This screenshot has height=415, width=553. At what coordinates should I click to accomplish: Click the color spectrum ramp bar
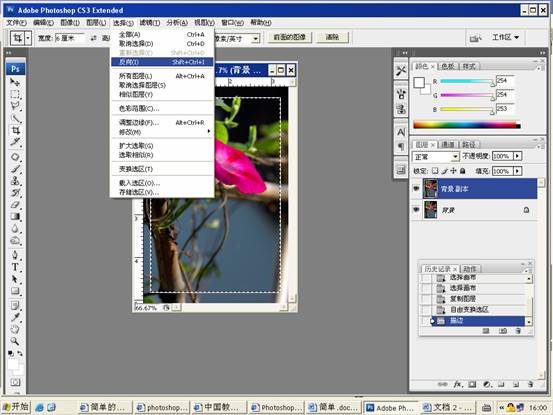(467, 125)
